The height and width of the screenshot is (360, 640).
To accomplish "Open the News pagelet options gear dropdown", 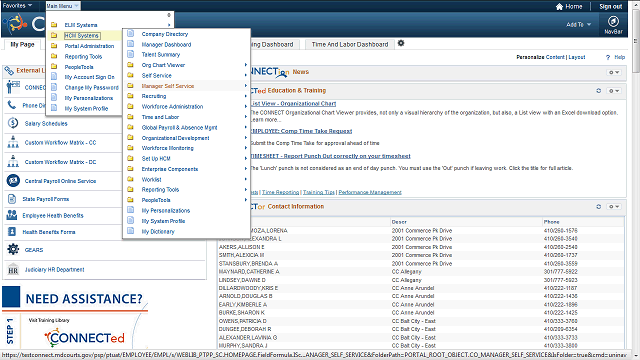I will tap(614, 72).
